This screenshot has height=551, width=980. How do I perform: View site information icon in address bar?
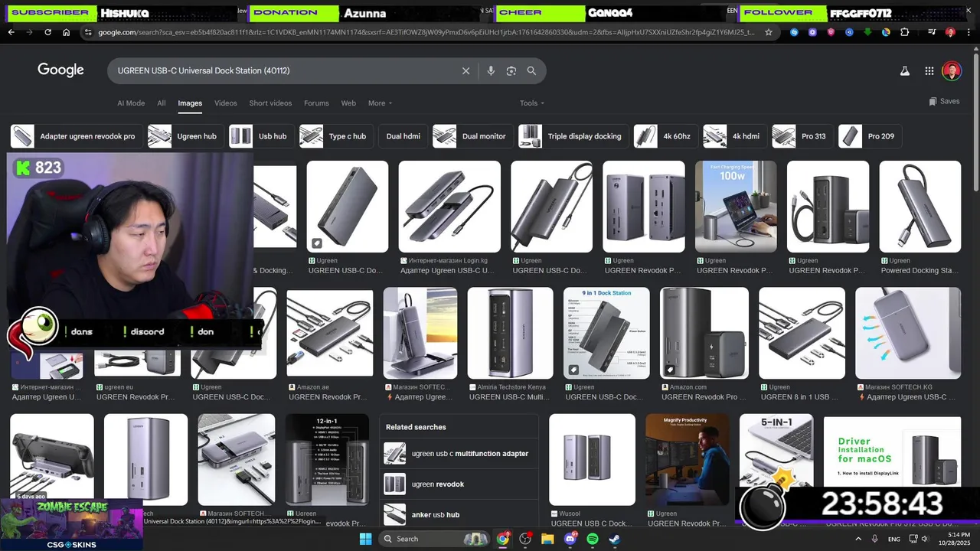88,32
